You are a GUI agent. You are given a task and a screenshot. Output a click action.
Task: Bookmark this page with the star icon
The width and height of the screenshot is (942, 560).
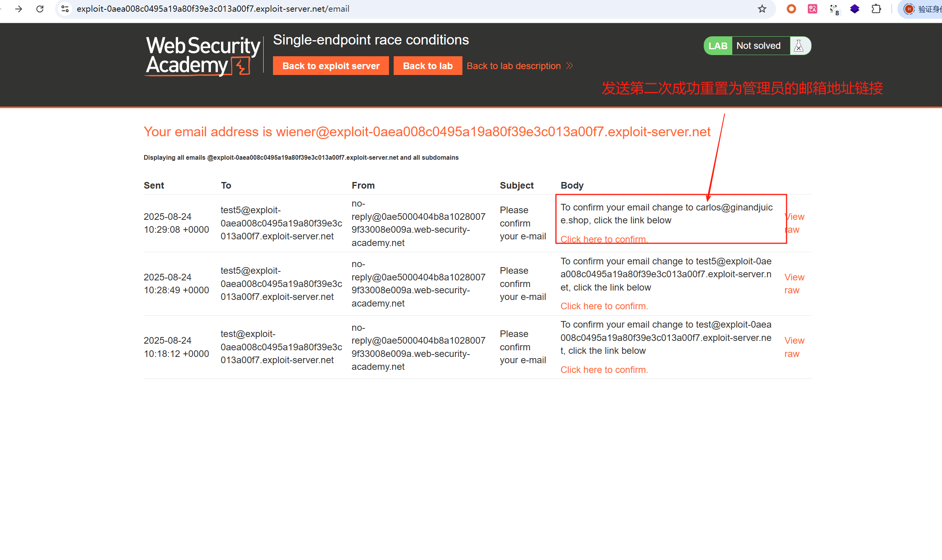coord(762,9)
